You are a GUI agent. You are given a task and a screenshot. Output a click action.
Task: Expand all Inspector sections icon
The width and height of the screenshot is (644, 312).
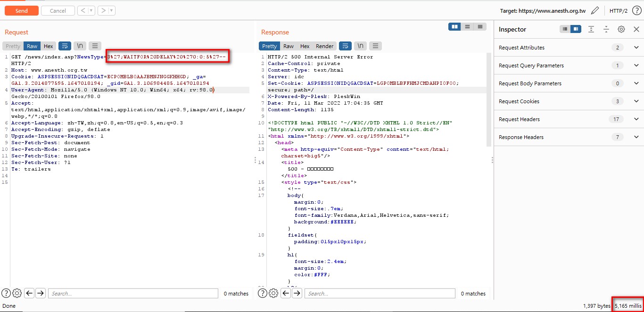coord(591,29)
